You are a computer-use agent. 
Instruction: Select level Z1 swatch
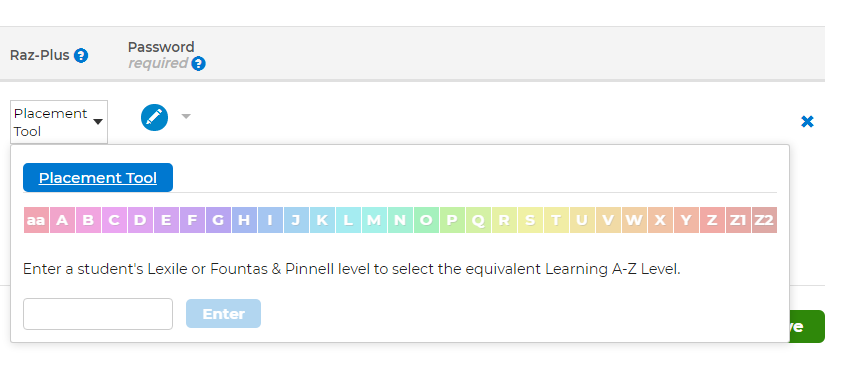coord(738,220)
